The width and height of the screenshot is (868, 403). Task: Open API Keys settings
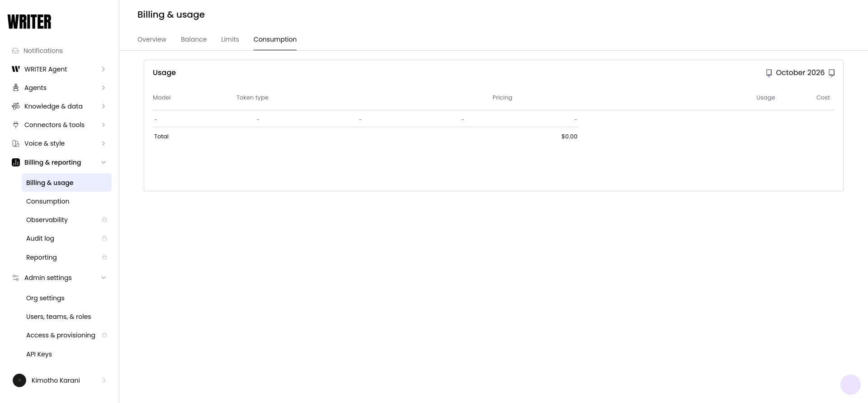(x=39, y=354)
